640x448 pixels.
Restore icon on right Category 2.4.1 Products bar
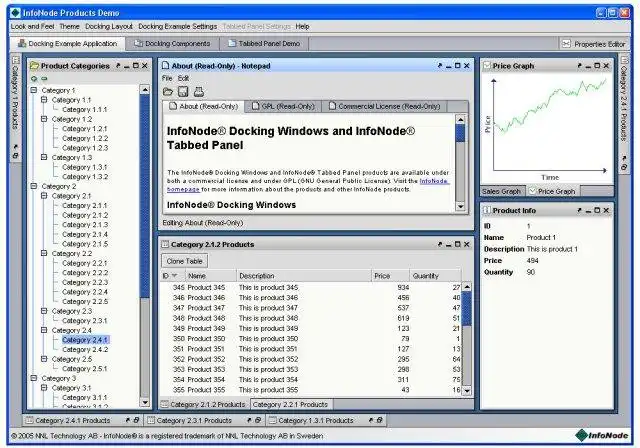click(x=624, y=167)
